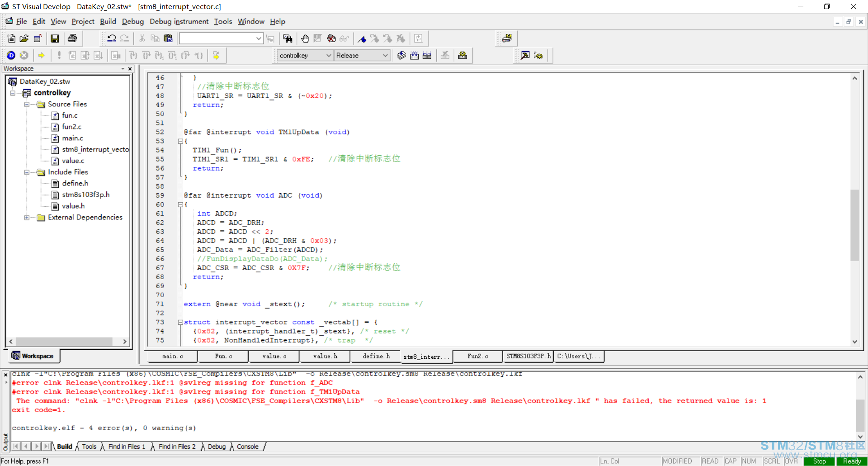
Task: Click the Print icon
Action: 72,38
